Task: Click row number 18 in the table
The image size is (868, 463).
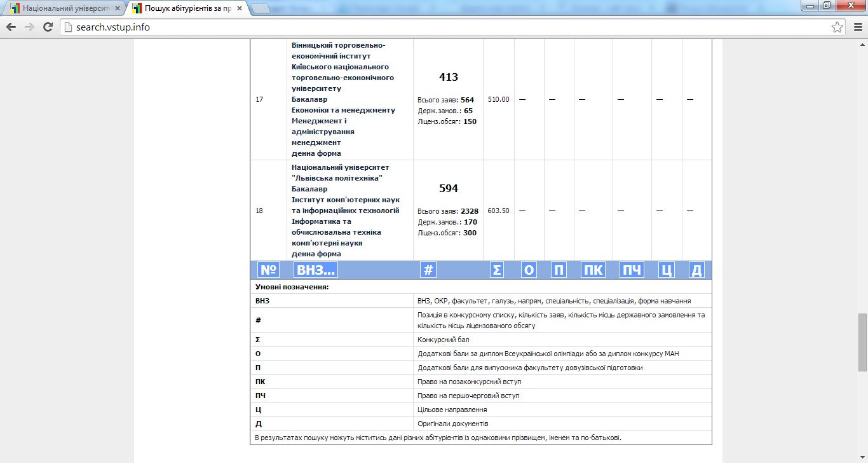Action: [259, 211]
